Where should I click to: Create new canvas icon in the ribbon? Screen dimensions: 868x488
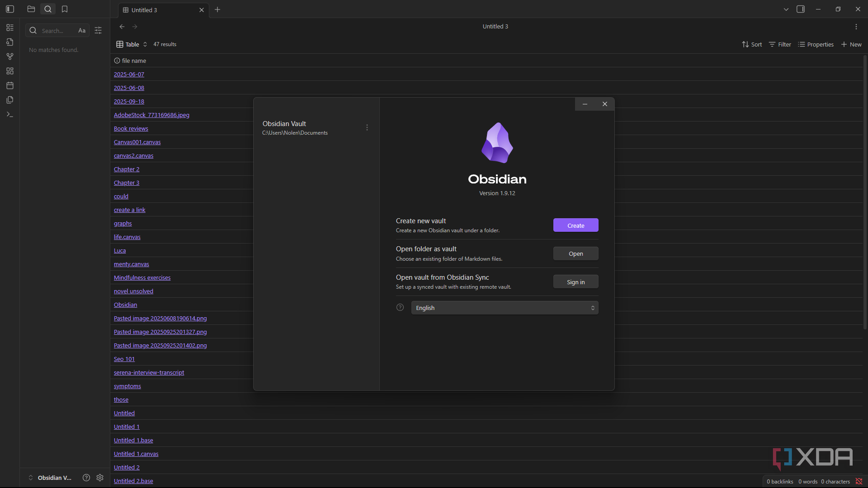coord(10,71)
